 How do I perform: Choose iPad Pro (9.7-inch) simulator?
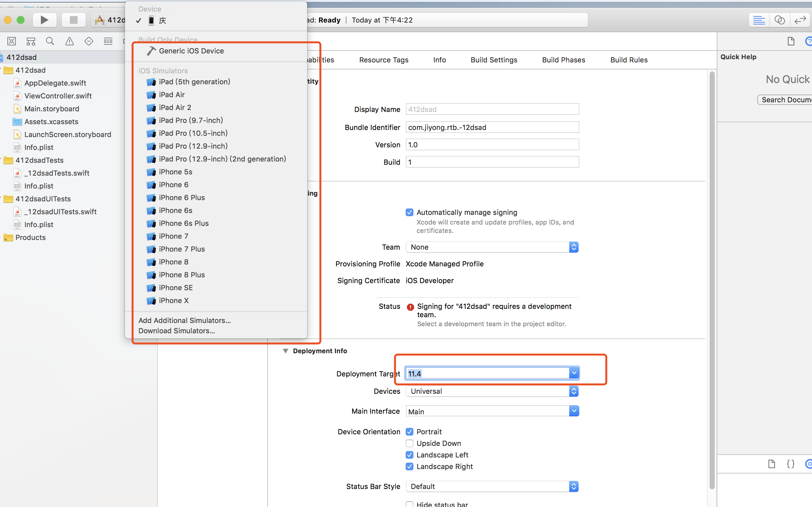pyautogui.click(x=216, y=120)
